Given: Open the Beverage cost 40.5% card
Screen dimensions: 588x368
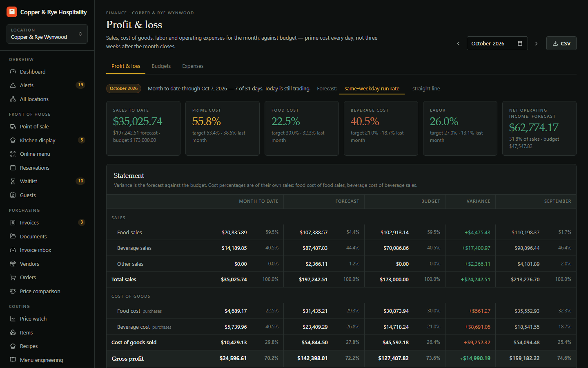Looking at the screenshot, I should click(381, 128).
